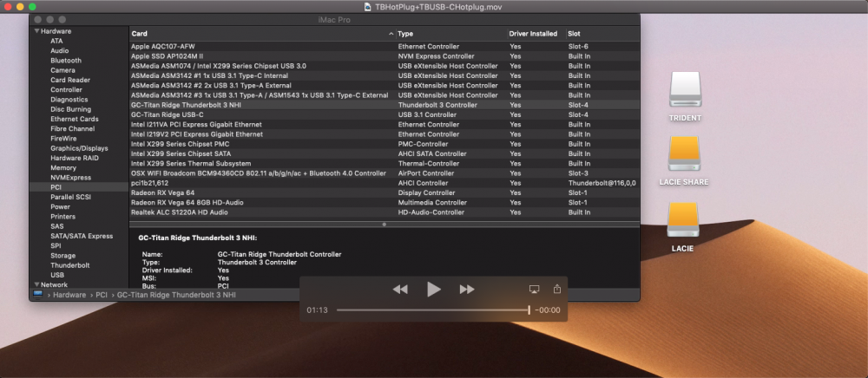The image size is (868, 378).
Task: Select SPI in the sidebar
Action: (x=56, y=246)
